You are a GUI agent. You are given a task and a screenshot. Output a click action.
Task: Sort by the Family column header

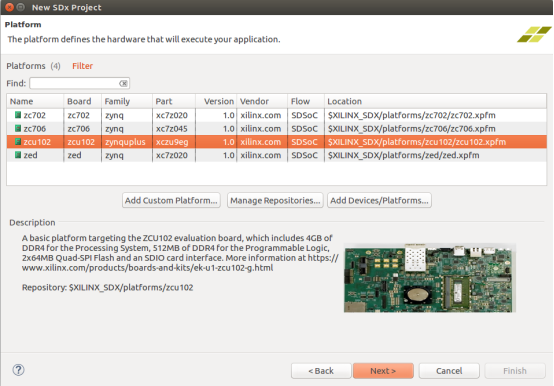126,101
